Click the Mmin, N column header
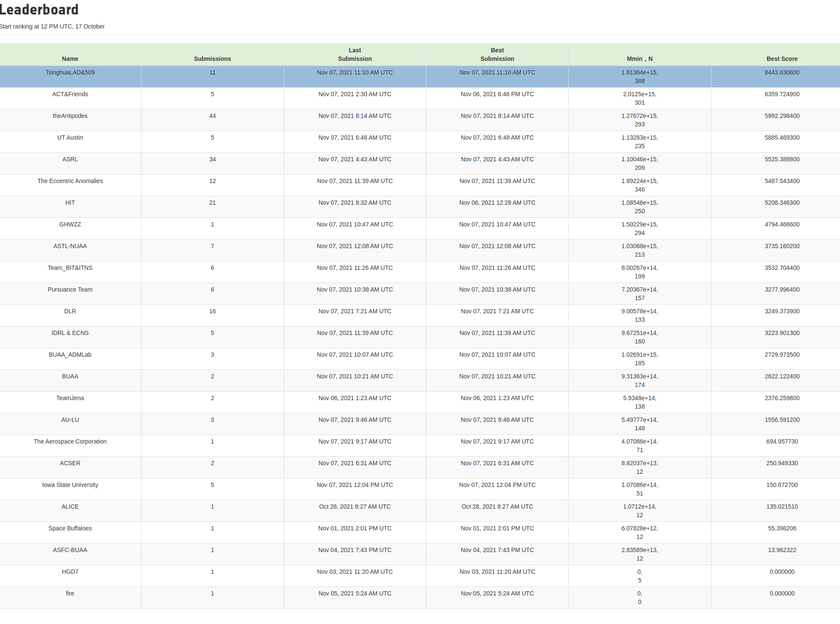The image size is (840, 624). (639, 59)
